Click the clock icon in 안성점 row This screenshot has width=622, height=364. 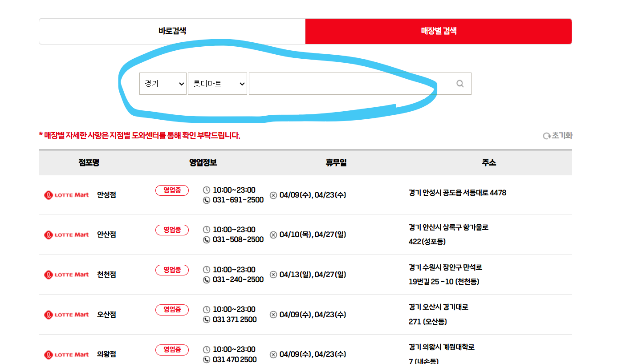(x=207, y=190)
